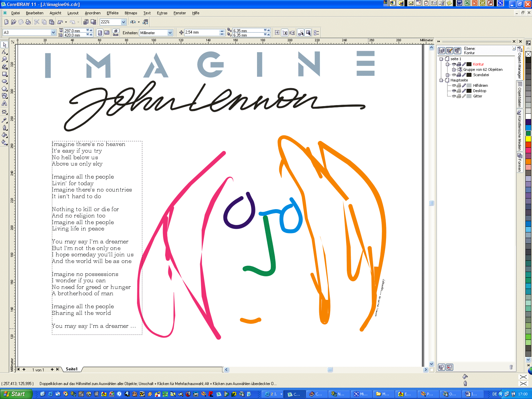Open the Effekte menu
Screen dimensions: 532x399
coord(112,13)
